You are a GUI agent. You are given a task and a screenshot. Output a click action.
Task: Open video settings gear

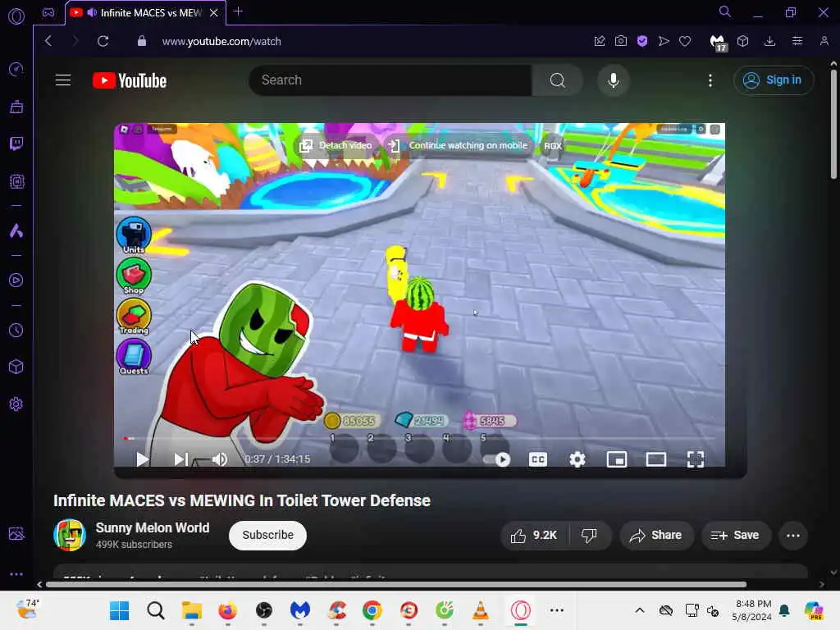click(577, 459)
